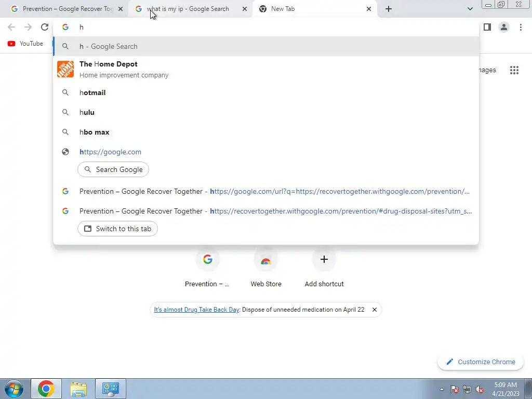This screenshot has height=399, width=532.
Task: Open the Google apps grid
Action: [514, 70]
